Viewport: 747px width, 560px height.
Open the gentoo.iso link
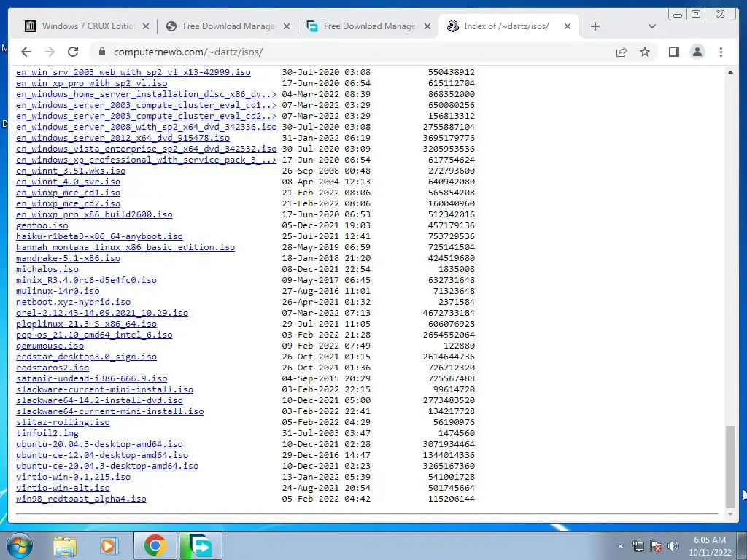42,226
